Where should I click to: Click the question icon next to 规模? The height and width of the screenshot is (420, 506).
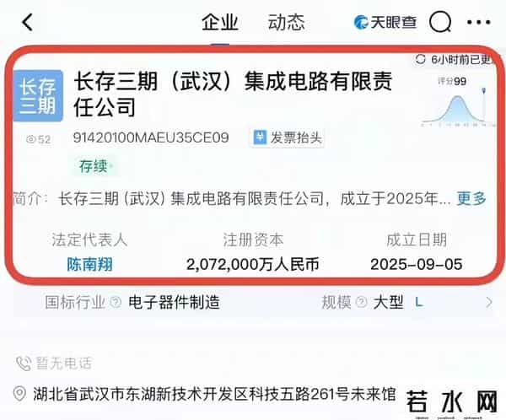tap(361, 302)
